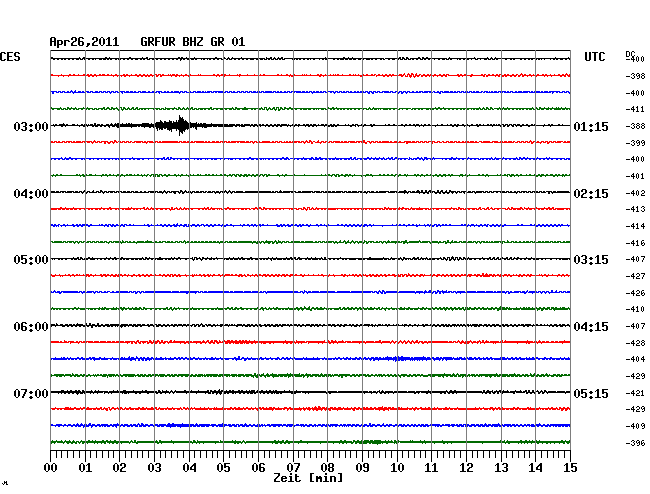Select the 07:00 local time label
650x494 pixels.
click(31, 393)
